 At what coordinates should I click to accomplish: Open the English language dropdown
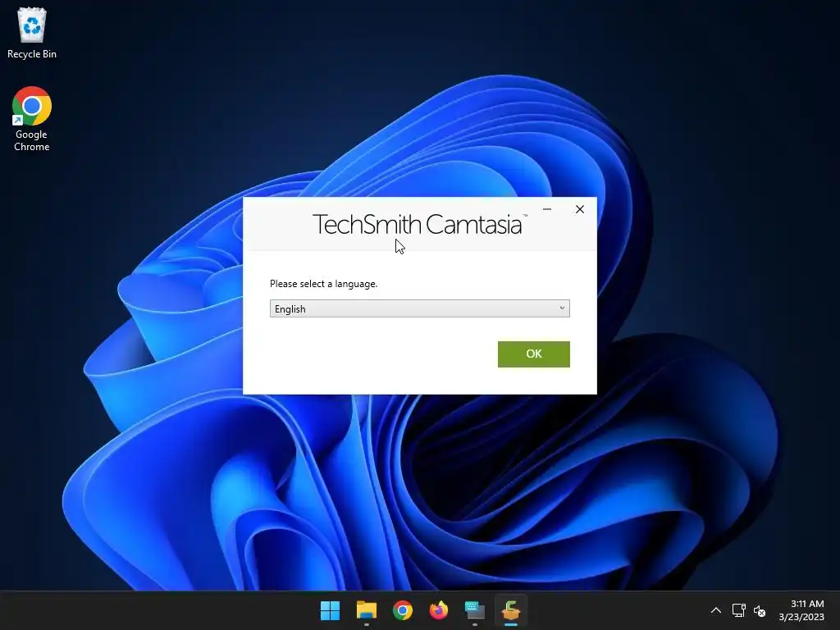[x=419, y=308]
